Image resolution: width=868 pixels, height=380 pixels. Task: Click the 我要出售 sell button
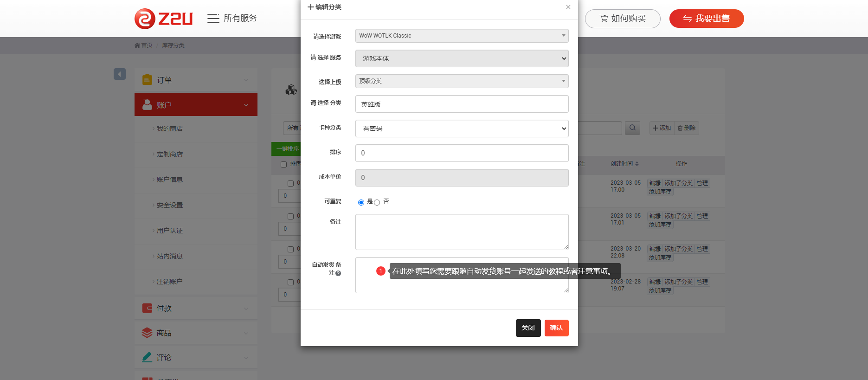tap(706, 19)
